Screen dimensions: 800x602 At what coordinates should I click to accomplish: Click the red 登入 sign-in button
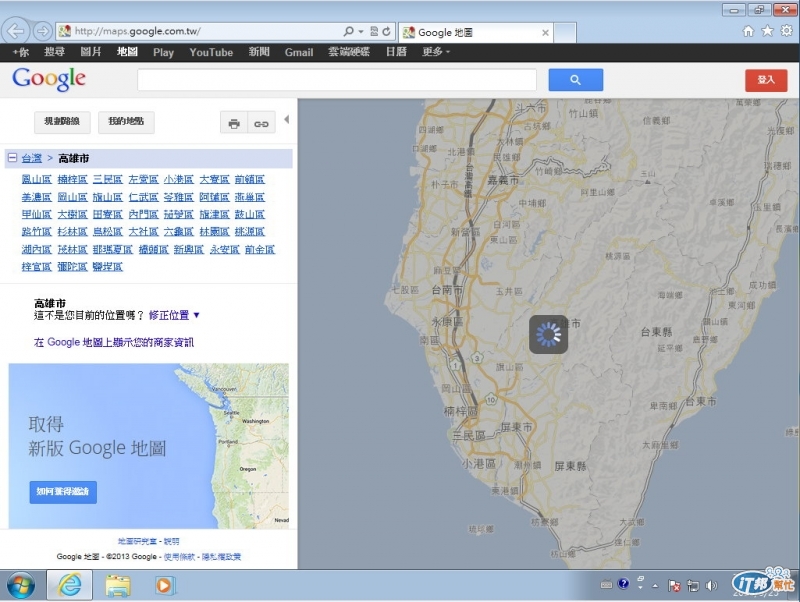[766, 80]
